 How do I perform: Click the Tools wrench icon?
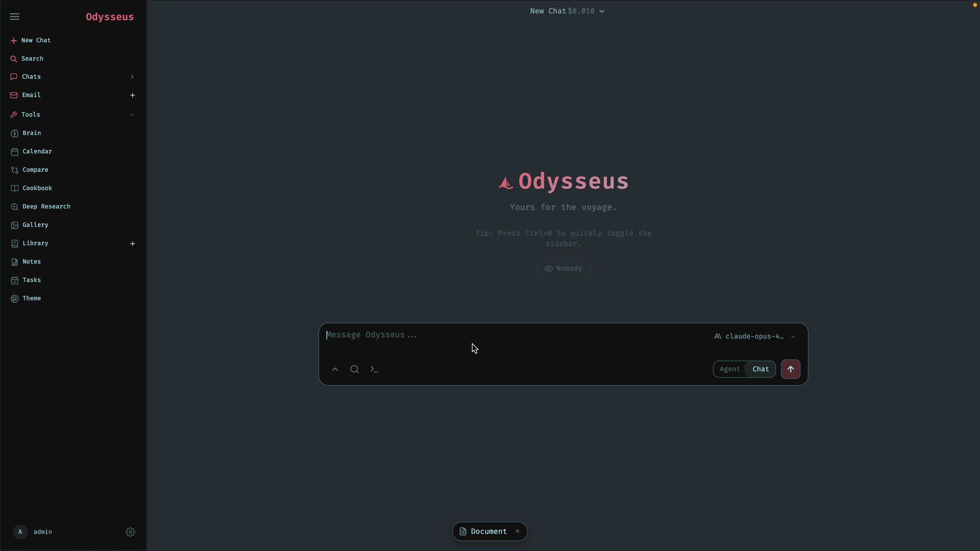pos(14,114)
